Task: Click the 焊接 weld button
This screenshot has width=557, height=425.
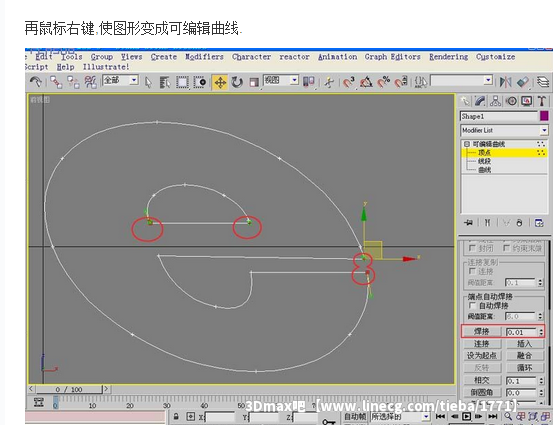Action: pyautogui.click(x=482, y=332)
